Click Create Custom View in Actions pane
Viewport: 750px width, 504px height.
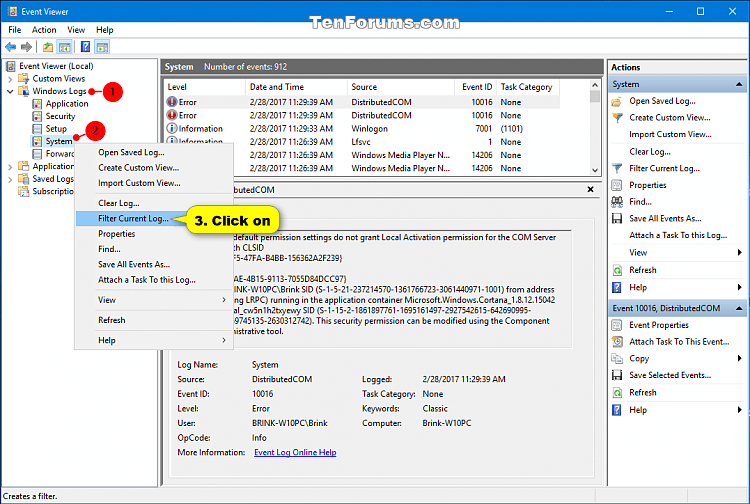coord(669,118)
